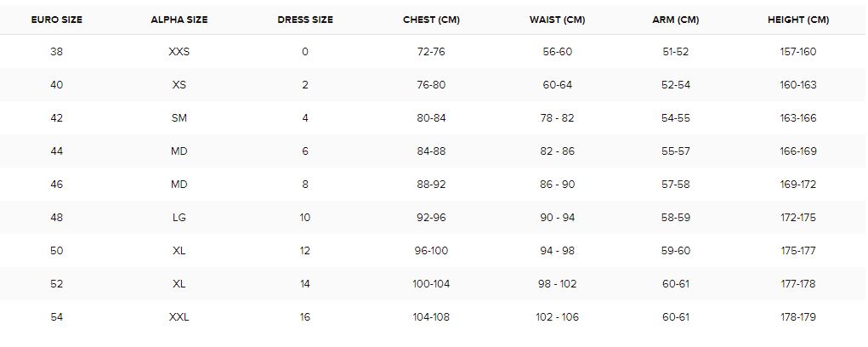Viewport: 868px width, 347px height.
Task: Select the ALPHA SIZE column header
Action: (x=179, y=19)
